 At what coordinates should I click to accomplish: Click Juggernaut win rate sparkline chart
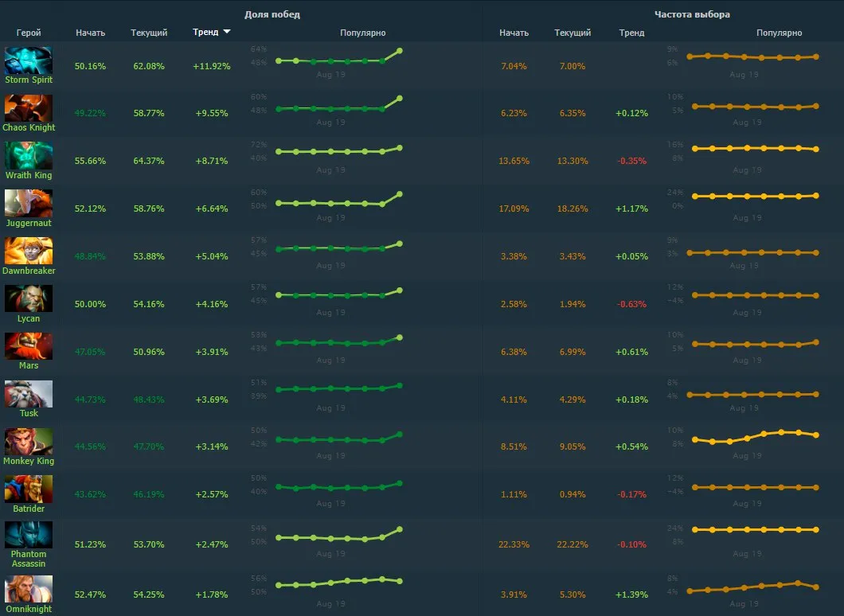point(339,199)
